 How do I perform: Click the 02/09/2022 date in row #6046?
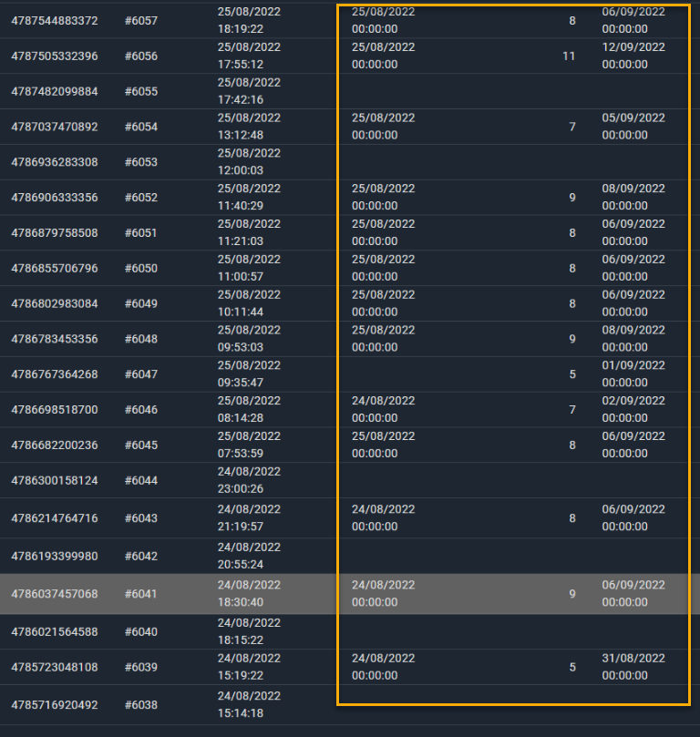[633, 401]
